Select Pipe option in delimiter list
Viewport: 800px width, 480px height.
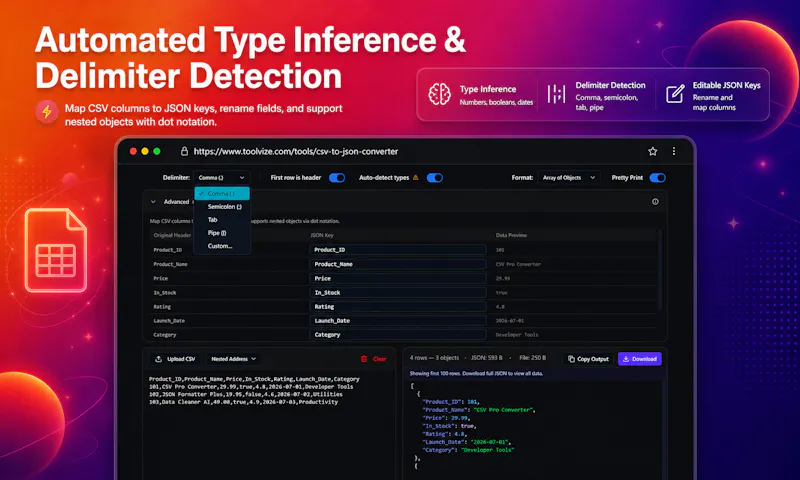[x=222, y=233]
